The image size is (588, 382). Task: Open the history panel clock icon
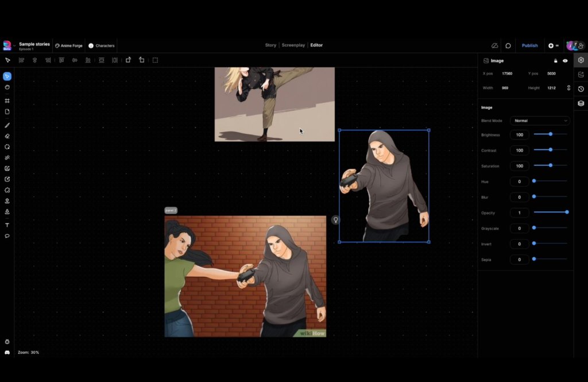581,89
